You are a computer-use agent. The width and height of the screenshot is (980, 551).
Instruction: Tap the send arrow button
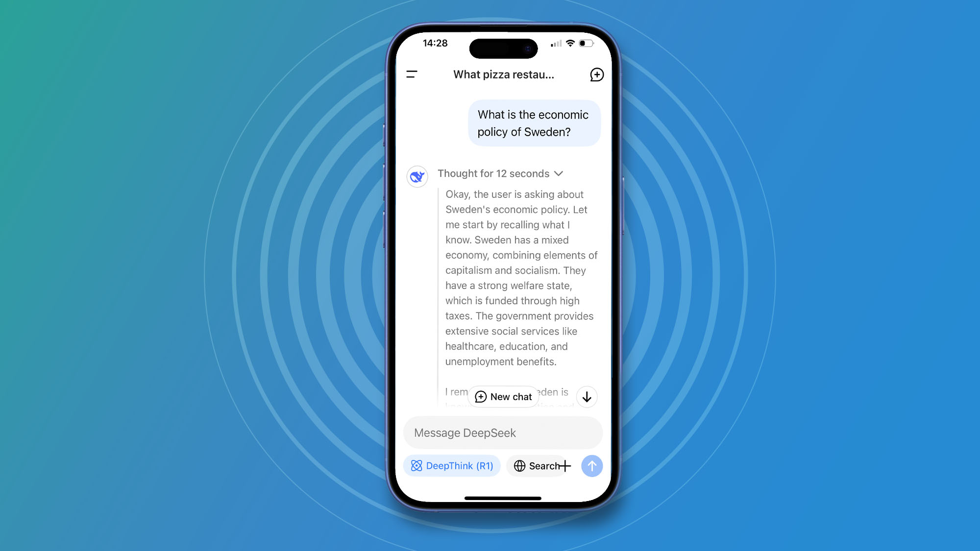tap(591, 466)
